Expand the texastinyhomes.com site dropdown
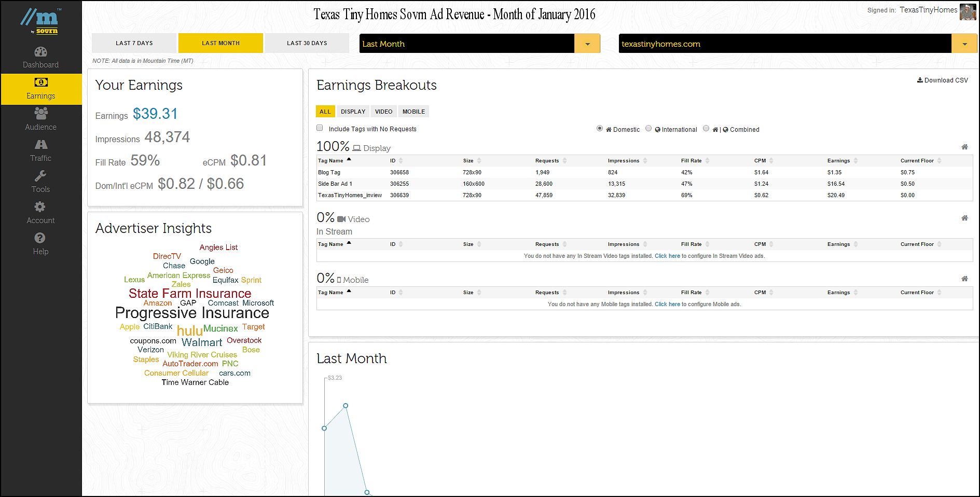The width and height of the screenshot is (980, 497). point(964,44)
